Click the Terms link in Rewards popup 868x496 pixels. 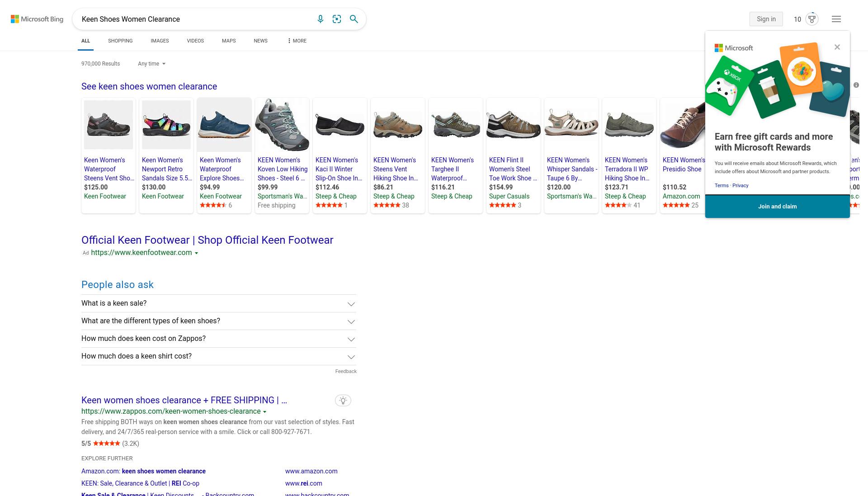[x=722, y=185]
